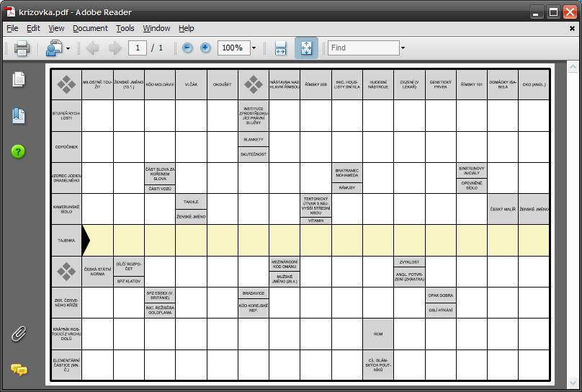The image size is (582, 392).
Task: Open the green How To help icon
Action: pyautogui.click(x=18, y=151)
